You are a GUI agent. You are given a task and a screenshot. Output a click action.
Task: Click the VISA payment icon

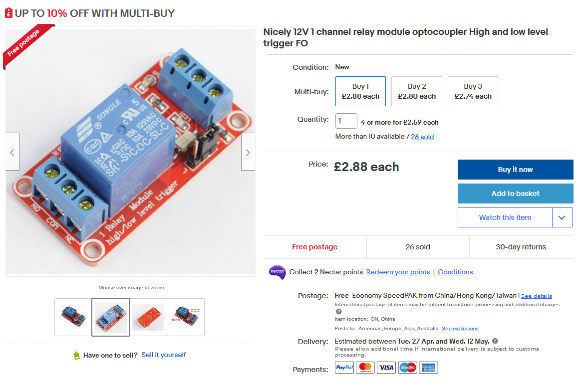(386, 368)
